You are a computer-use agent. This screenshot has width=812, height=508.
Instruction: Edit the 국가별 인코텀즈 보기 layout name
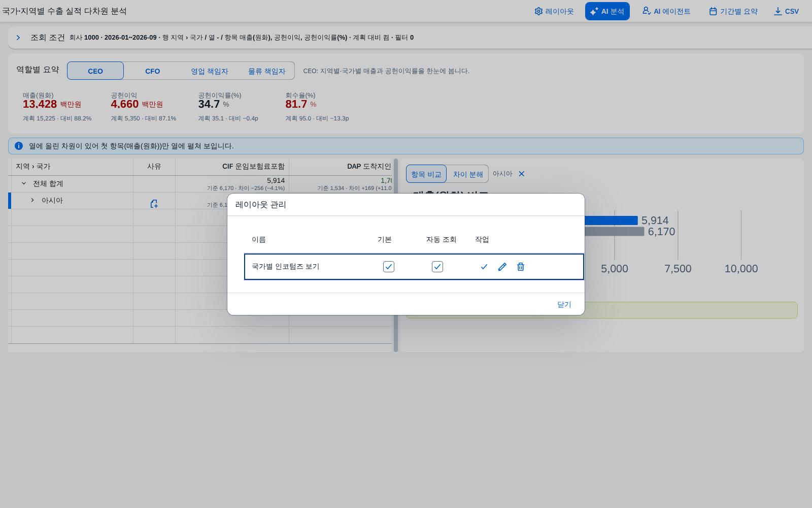pos(502,267)
